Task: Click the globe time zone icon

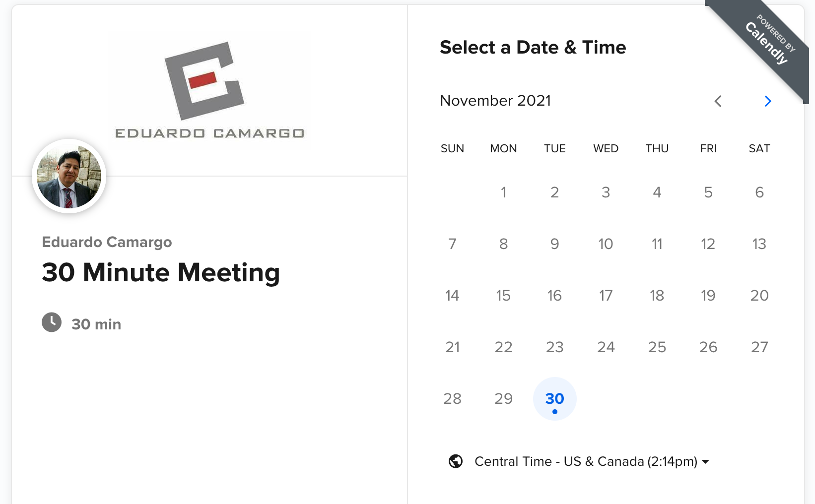Action: coord(456,461)
